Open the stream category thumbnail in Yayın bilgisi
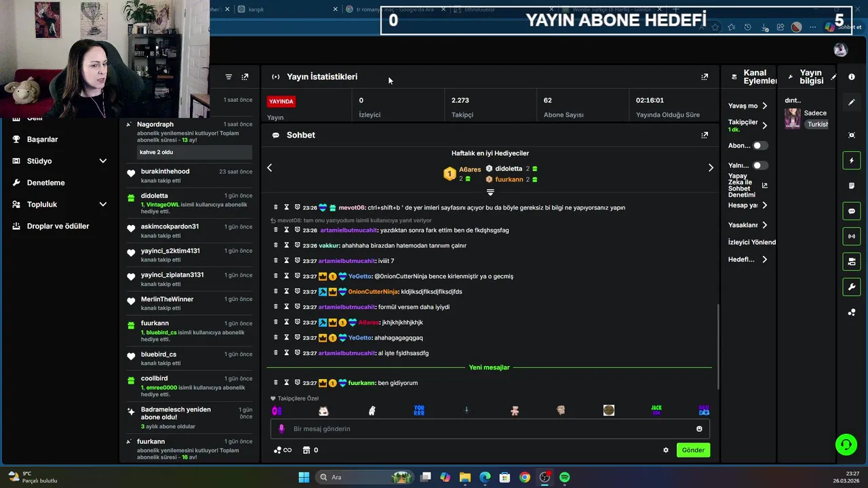Viewport: 868px width, 488px height. [x=792, y=119]
